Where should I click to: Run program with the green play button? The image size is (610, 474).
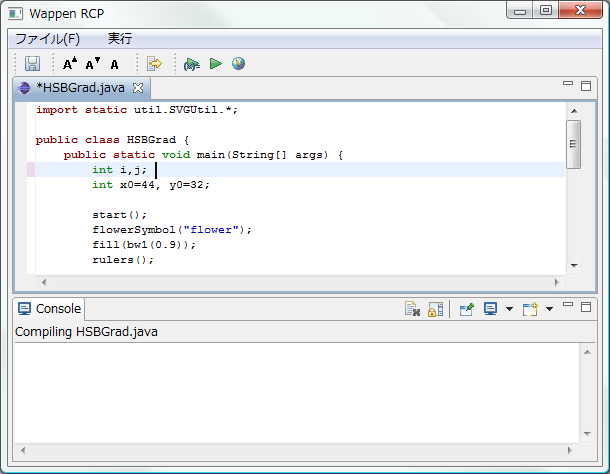[x=216, y=63]
